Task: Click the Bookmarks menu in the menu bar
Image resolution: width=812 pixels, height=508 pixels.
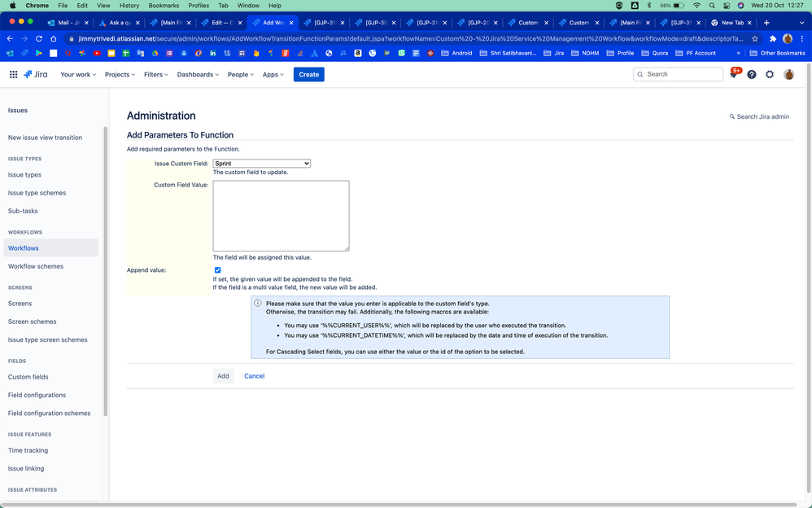Action: click(163, 4)
